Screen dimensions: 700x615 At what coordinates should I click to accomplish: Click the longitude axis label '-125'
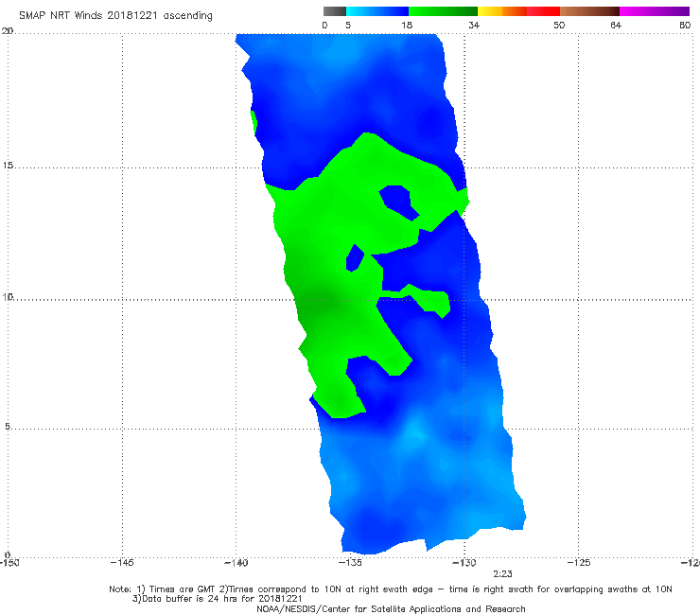[579, 563]
